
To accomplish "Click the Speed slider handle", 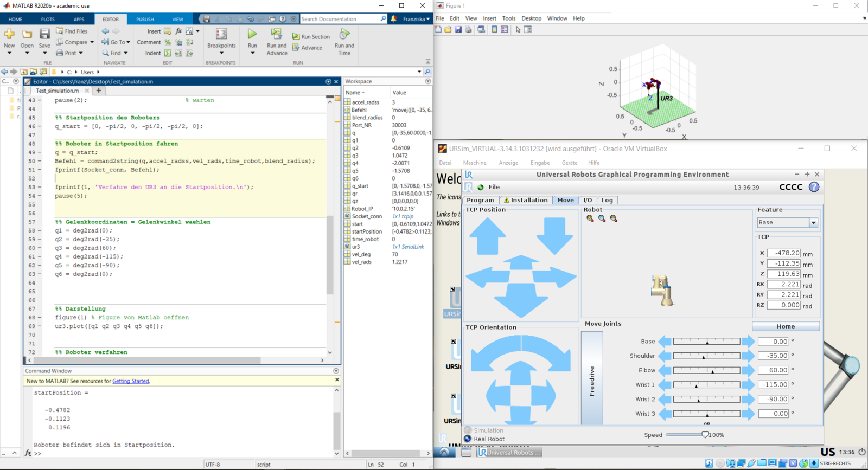I will coord(705,435).
